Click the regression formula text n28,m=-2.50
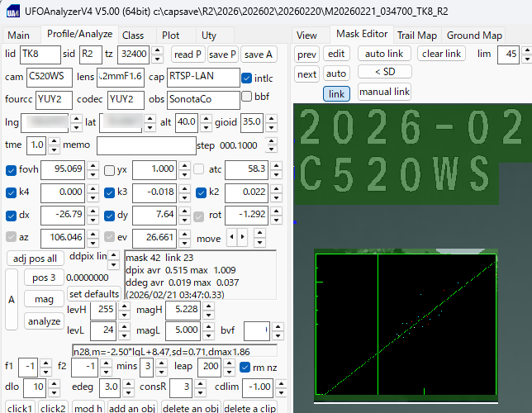The width and height of the screenshot is (532, 413). [x=162, y=352]
